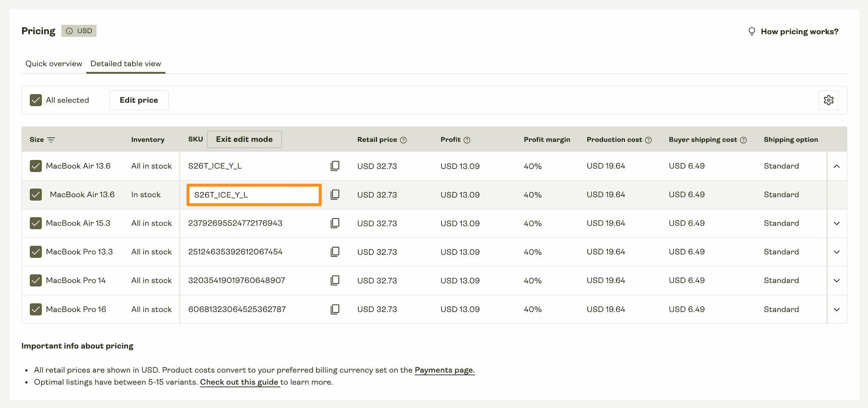Click USD 13.09 profit in MacBook Air 15.3 row
868x408 pixels.
click(460, 223)
